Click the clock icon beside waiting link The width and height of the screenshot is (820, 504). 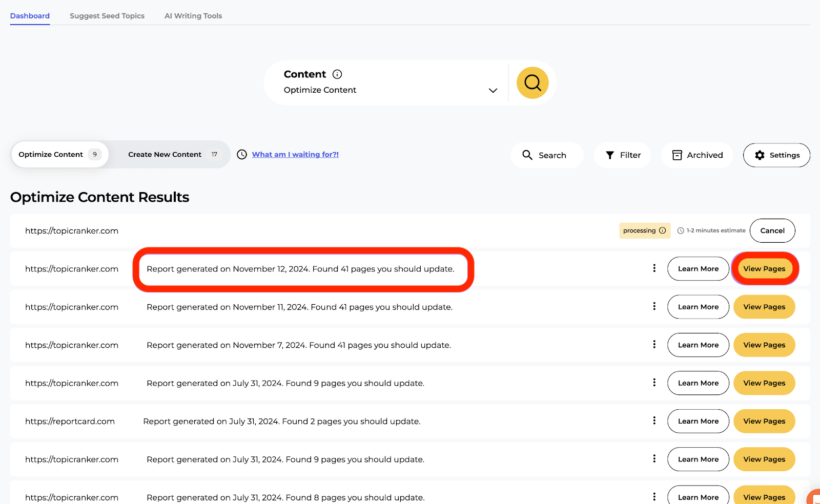click(x=242, y=155)
